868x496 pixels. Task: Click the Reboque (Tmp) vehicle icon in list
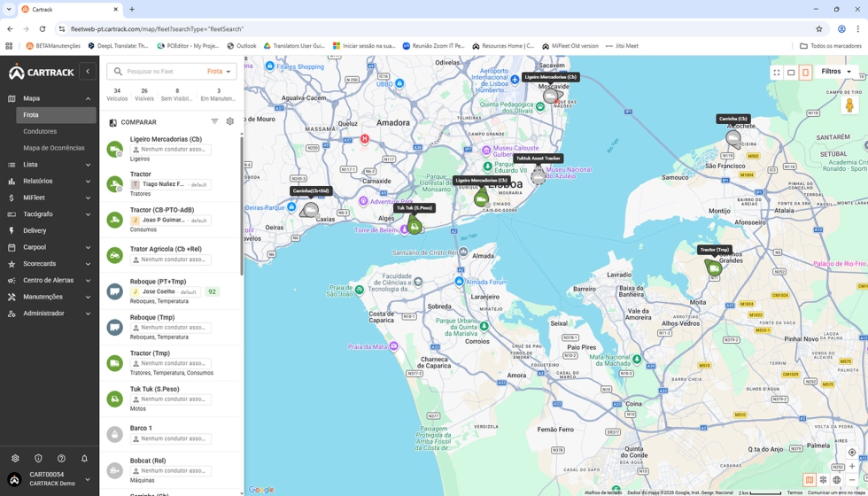click(114, 327)
